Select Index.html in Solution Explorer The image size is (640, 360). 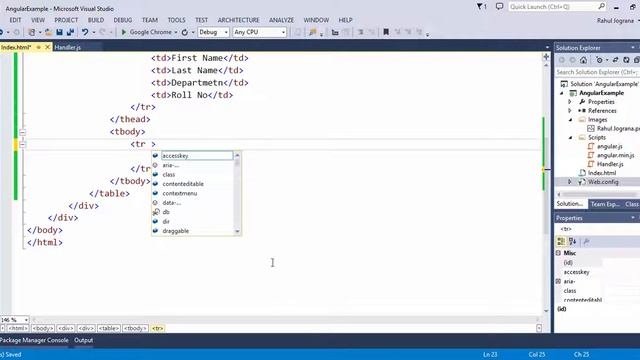(602, 173)
